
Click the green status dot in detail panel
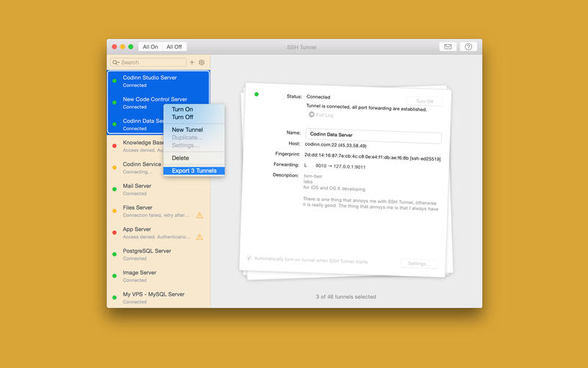[x=257, y=94]
